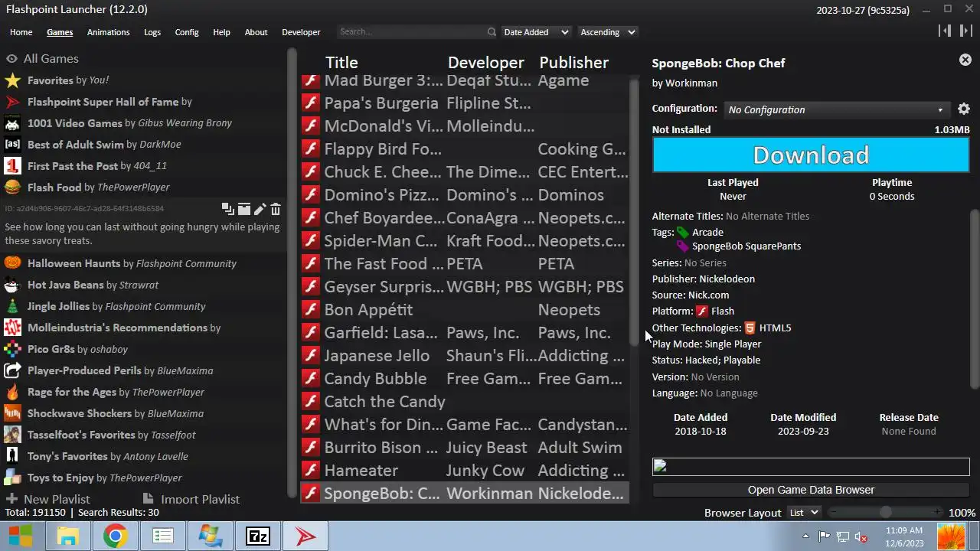980x551 pixels.
Task: Open the Ascending order dropdown
Action: click(x=608, y=32)
